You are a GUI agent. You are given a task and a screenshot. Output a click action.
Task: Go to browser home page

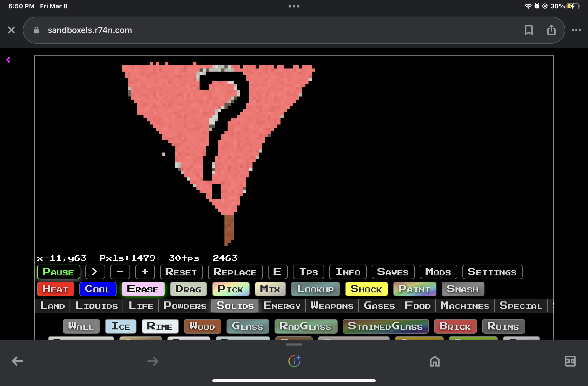435,361
